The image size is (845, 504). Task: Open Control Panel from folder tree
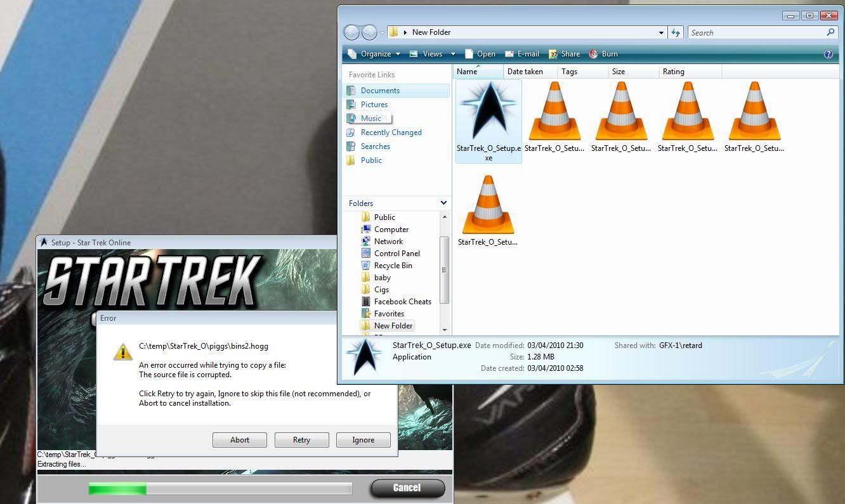[x=396, y=254]
